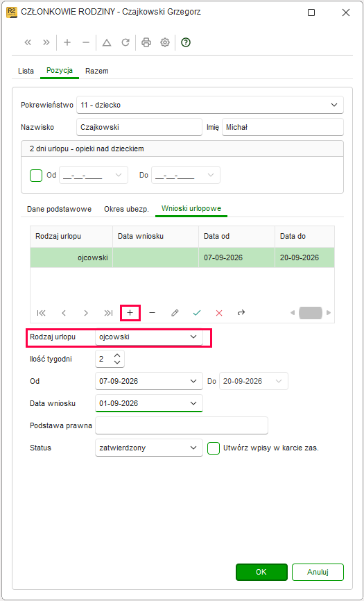Click the triangle edit icon in top toolbar
The width and height of the screenshot is (364, 601).
pyautogui.click(x=107, y=42)
